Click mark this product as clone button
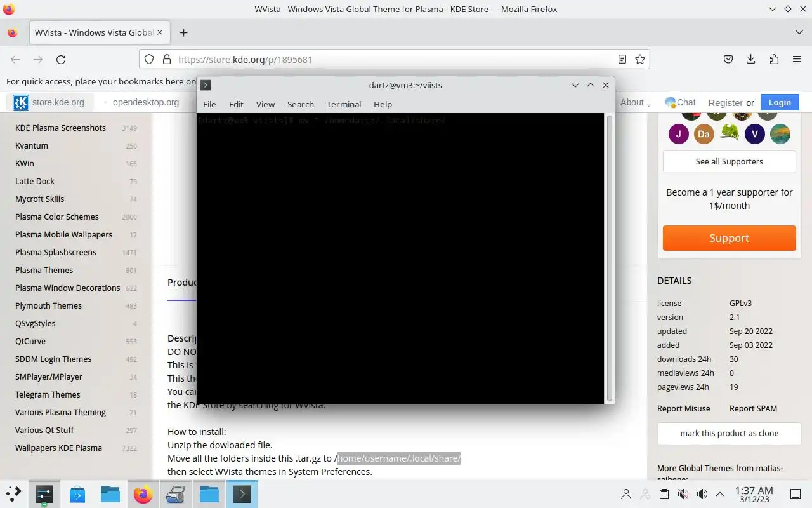The width and height of the screenshot is (812, 508). [729, 433]
